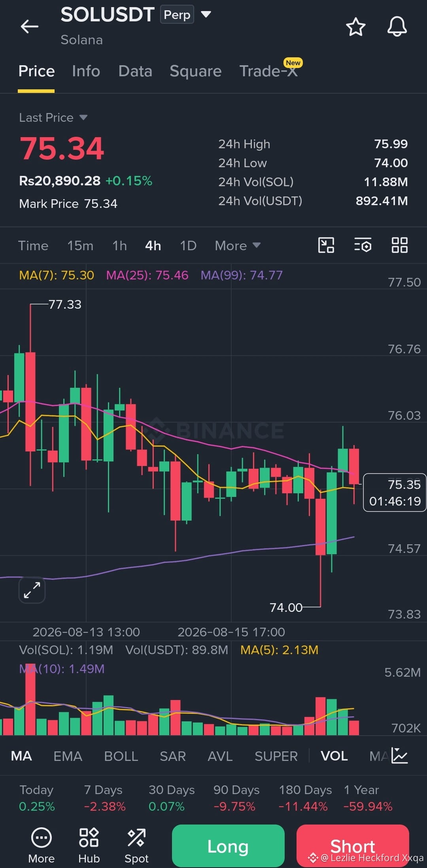Switch to the Data tab
The image size is (427, 868).
(x=135, y=71)
